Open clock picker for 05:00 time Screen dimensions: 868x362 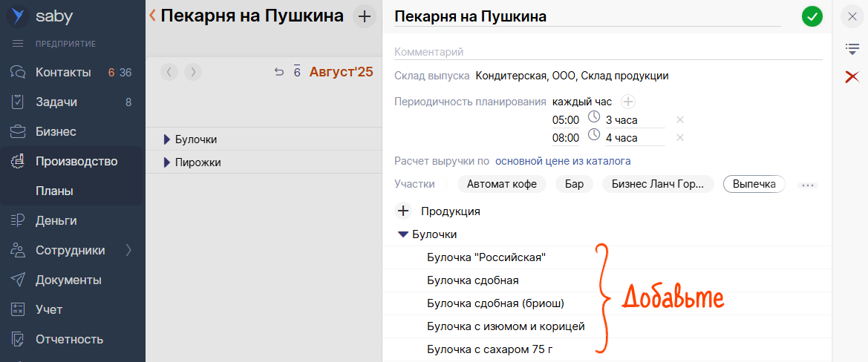tap(593, 117)
